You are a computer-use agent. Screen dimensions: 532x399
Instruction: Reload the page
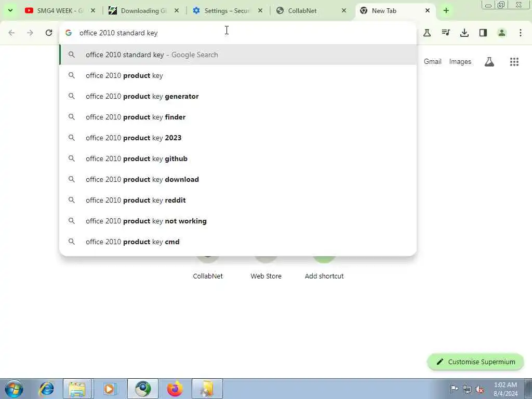point(49,33)
